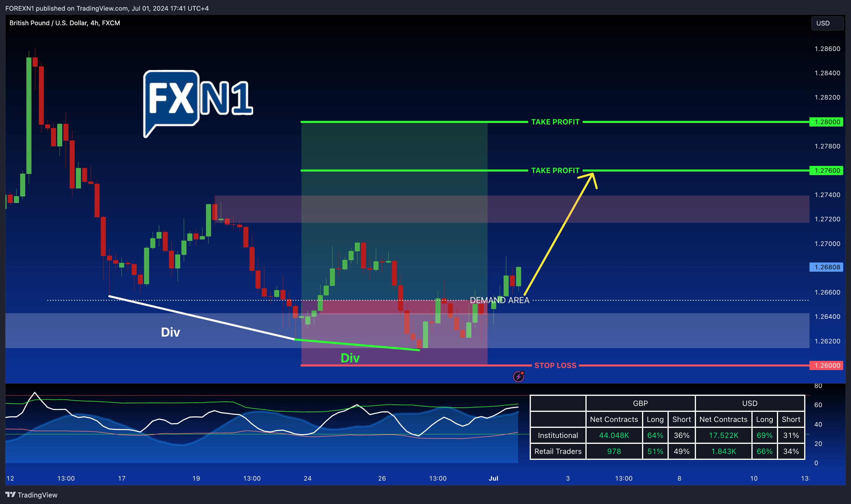Click institutional GBP long 64% cell

(655, 435)
